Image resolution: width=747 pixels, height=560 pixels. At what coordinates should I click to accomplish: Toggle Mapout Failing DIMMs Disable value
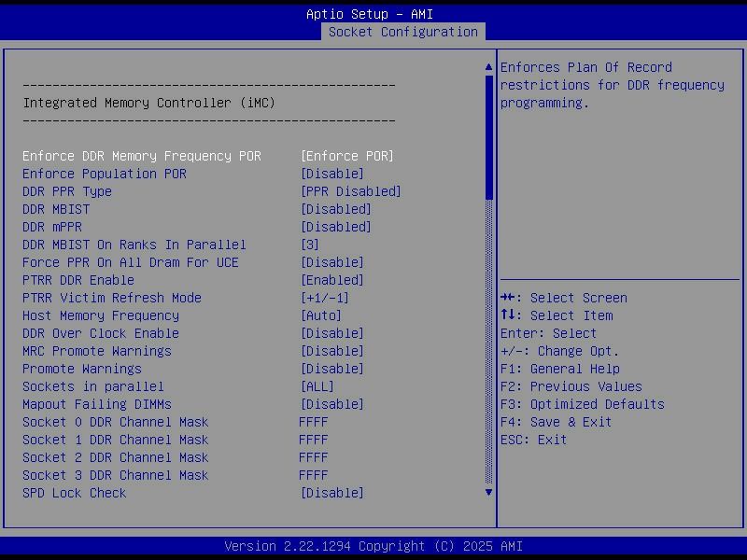click(332, 404)
